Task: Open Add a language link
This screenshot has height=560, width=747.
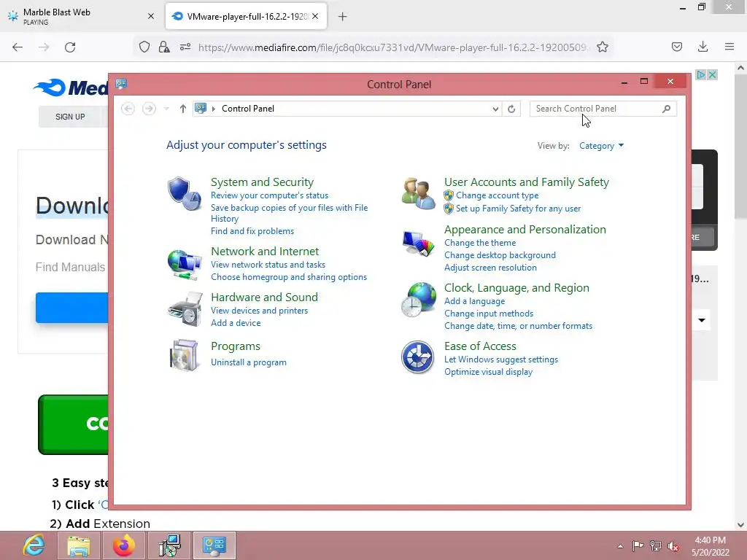Action: (x=474, y=301)
